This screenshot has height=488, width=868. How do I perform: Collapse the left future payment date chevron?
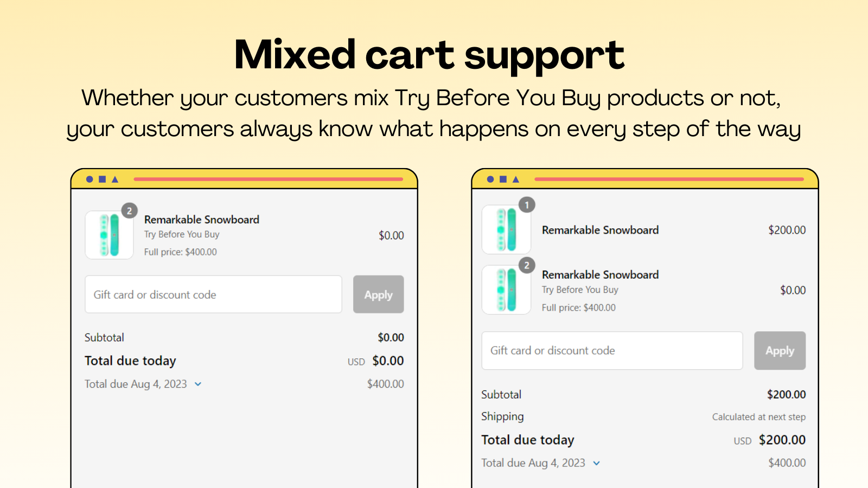(x=197, y=384)
